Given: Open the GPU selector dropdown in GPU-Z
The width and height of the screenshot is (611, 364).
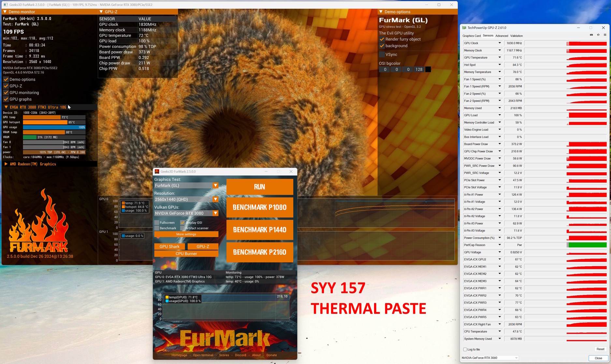Looking at the screenshot, I should coord(489,358).
